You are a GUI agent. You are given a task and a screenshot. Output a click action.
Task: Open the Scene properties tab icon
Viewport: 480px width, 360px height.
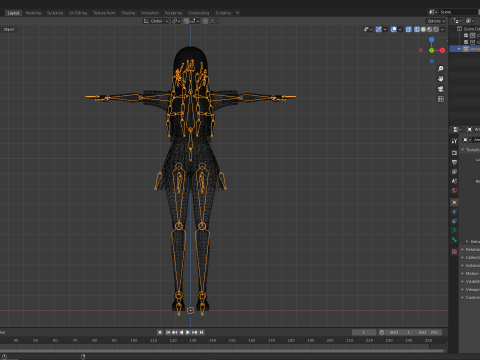click(454, 181)
